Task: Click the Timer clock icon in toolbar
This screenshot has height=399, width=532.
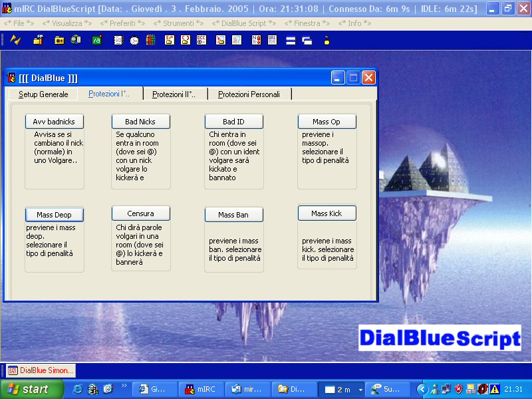Action: coord(134,40)
